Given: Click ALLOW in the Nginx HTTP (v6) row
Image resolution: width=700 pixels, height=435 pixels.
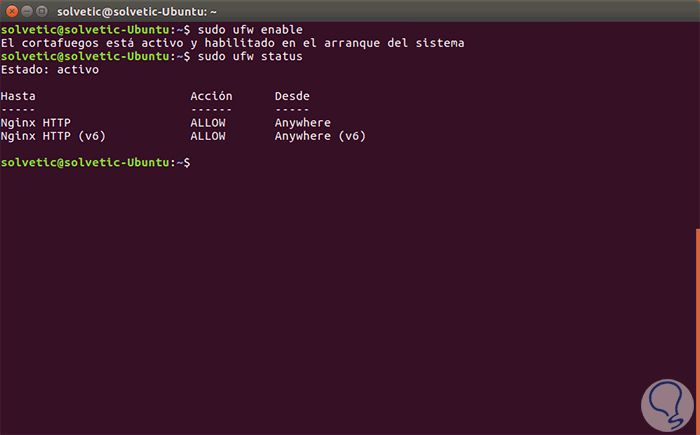Looking at the screenshot, I should (x=207, y=135).
